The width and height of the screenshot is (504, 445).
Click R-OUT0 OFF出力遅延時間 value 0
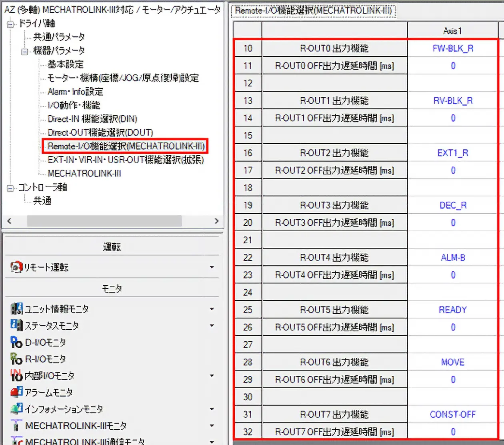pos(453,66)
